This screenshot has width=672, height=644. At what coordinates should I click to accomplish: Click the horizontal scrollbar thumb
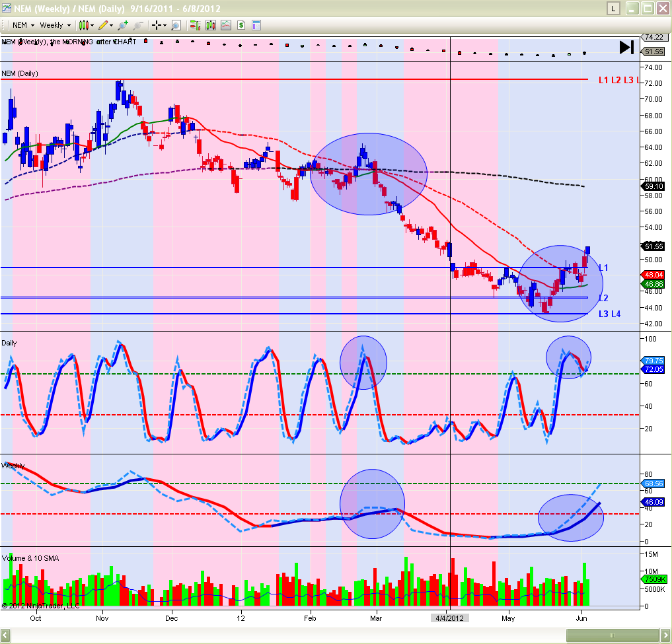[612, 635]
